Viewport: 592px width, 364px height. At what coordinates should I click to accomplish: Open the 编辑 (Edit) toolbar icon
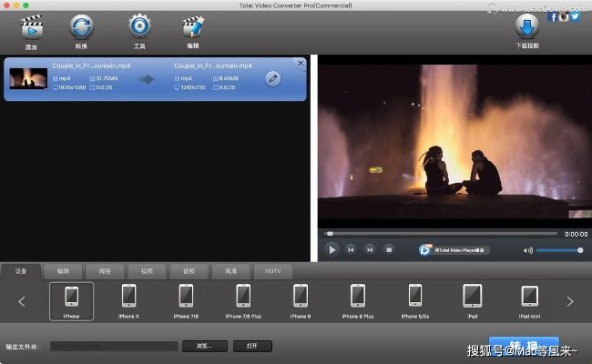tap(192, 27)
